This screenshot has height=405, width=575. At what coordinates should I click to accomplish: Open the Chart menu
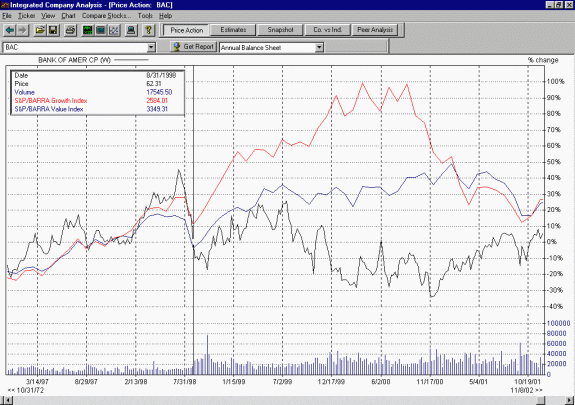pos(68,16)
